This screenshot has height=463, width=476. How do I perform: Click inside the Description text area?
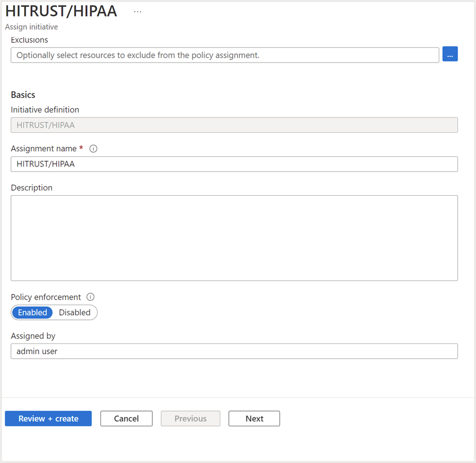click(x=234, y=238)
